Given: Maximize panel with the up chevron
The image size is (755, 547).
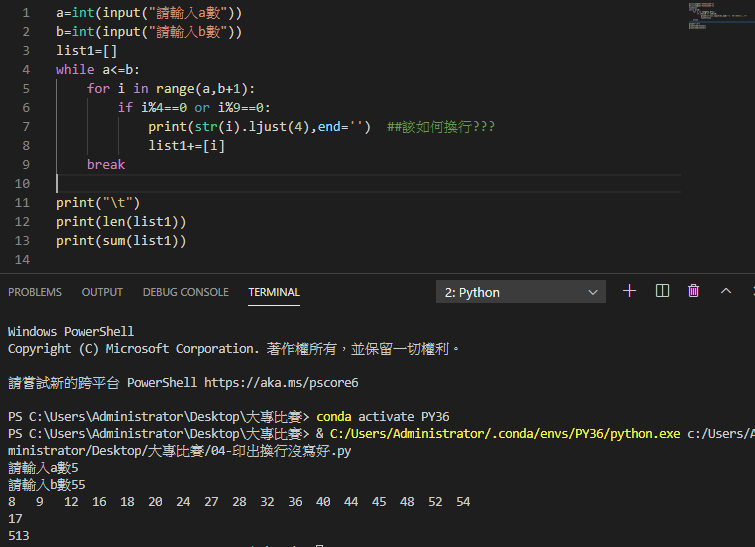Looking at the screenshot, I should click(726, 291).
